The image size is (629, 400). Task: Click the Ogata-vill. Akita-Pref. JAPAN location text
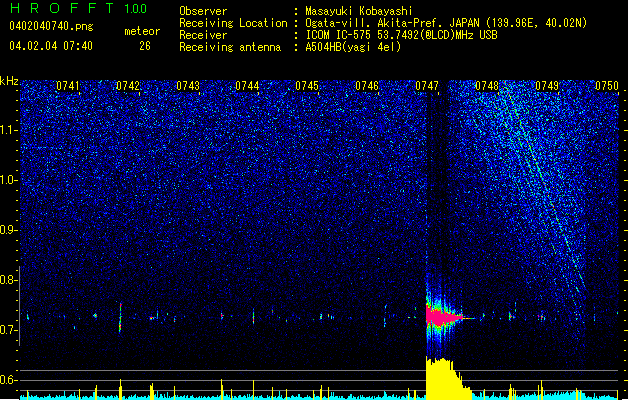click(x=446, y=23)
